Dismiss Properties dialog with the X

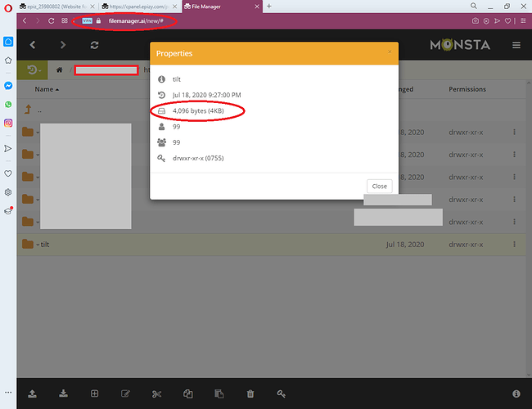[x=390, y=52]
